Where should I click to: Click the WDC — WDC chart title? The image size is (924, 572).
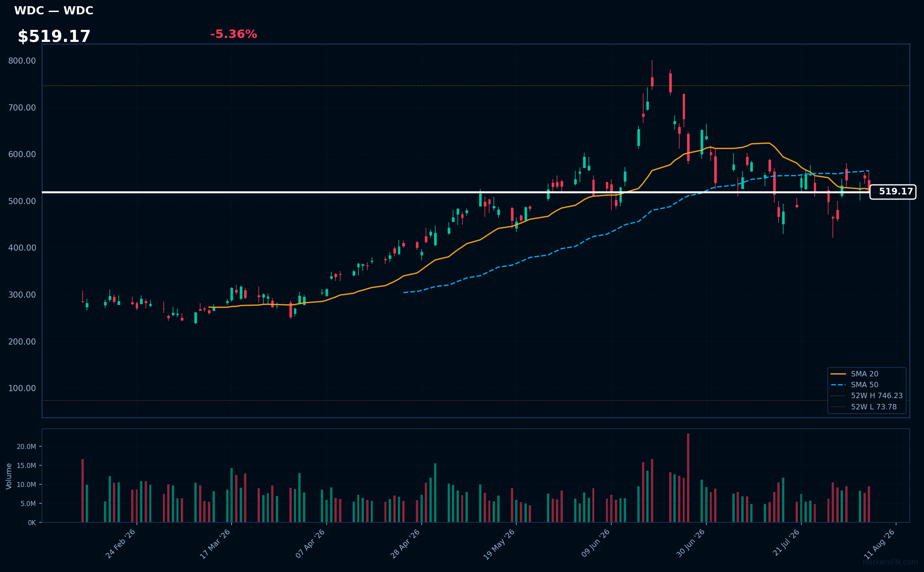coord(54,11)
